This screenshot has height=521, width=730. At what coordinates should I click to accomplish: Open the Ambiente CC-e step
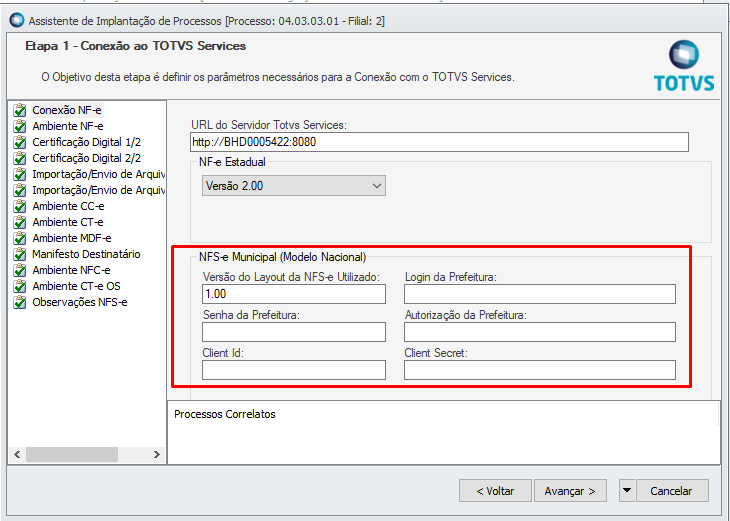click(x=68, y=206)
